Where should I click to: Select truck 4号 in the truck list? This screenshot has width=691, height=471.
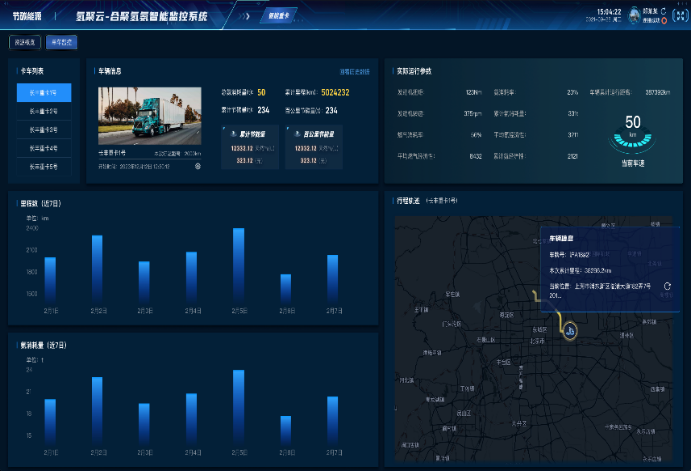(x=44, y=148)
